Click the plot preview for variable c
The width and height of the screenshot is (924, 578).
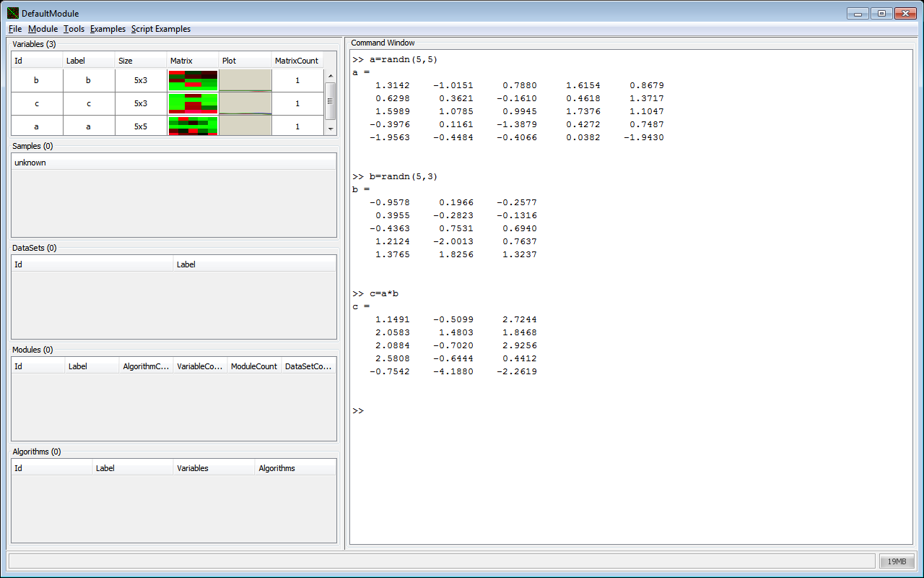(245, 104)
